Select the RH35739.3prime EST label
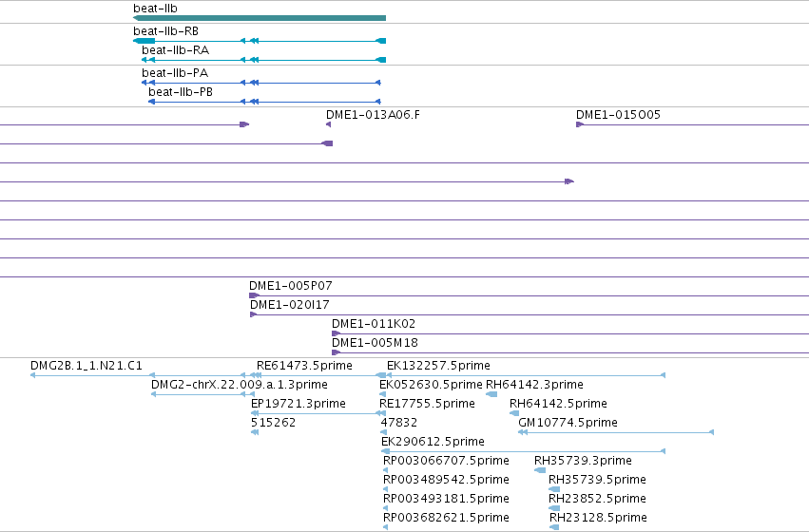Screen dimensions: 809x532 583,461
